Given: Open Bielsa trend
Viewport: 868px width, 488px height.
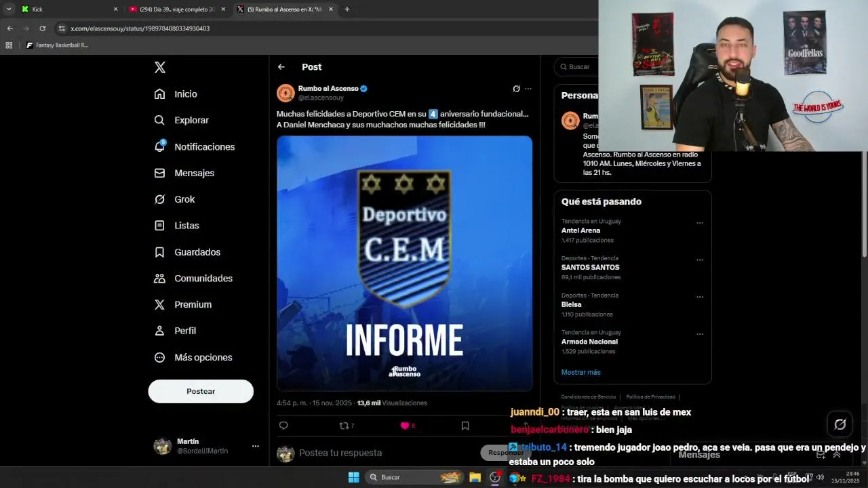Looking at the screenshot, I should click(x=571, y=304).
